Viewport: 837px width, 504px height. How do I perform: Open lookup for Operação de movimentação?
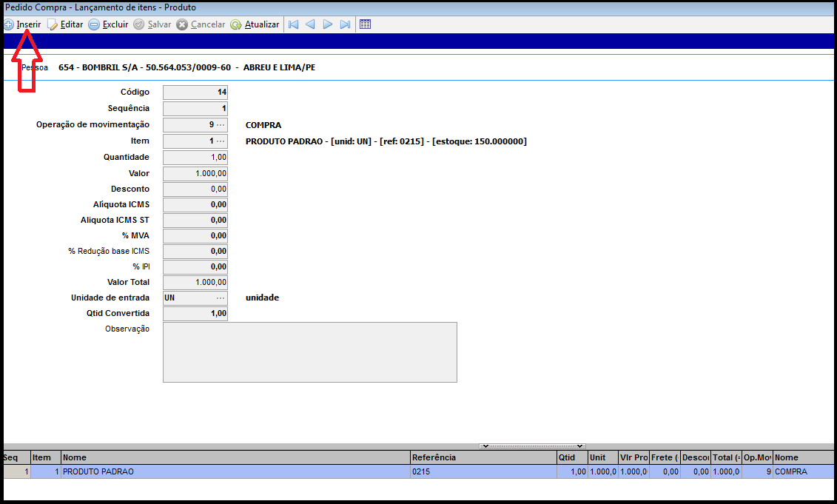221,125
